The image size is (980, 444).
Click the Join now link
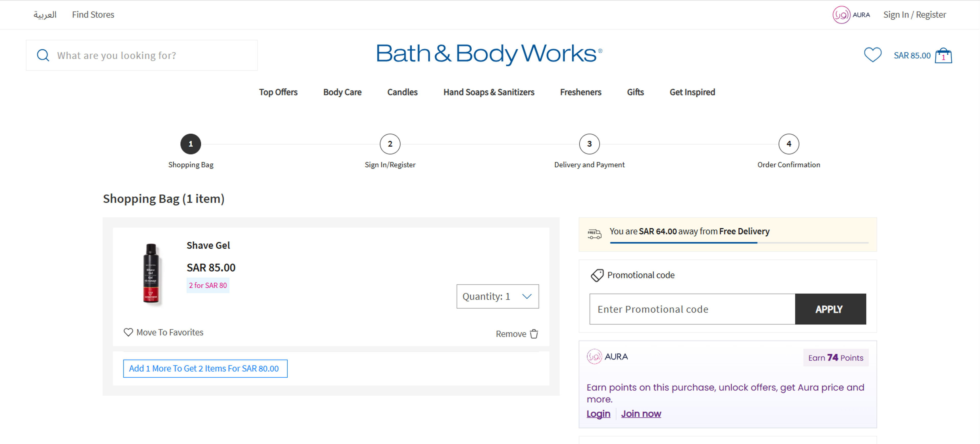coord(641,414)
